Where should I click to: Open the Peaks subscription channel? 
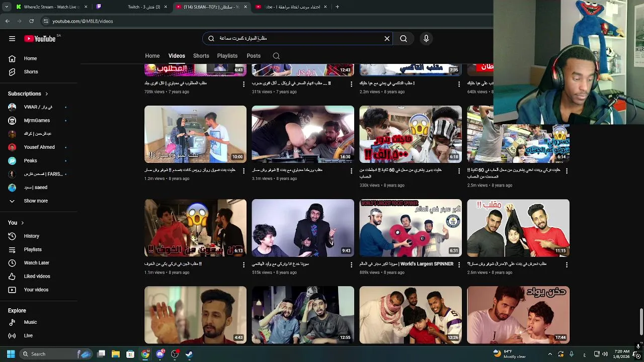[x=30, y=160]
